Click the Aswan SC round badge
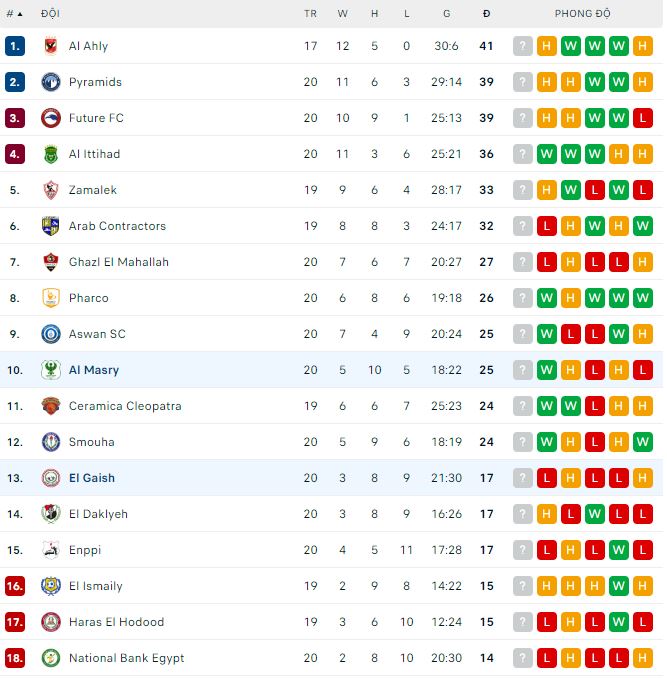This screenshot has height=678, width=667. click(x=50, y=334)
